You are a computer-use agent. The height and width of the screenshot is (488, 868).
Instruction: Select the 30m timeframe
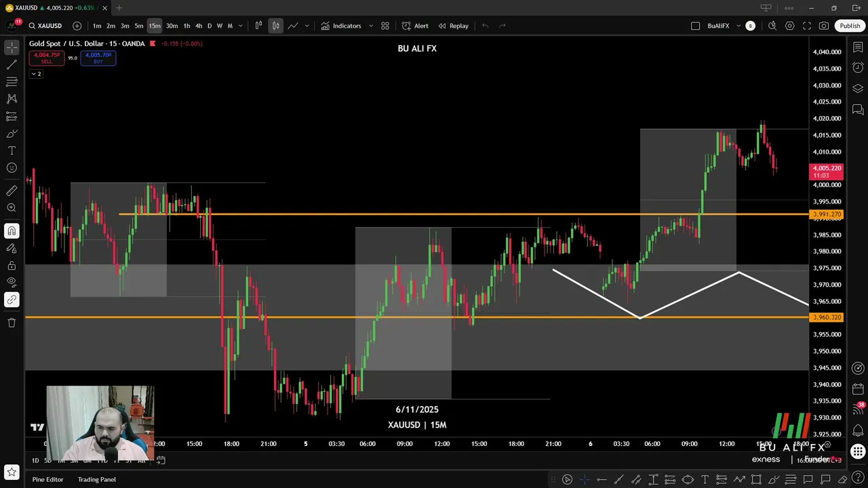(x=172, y=26)
